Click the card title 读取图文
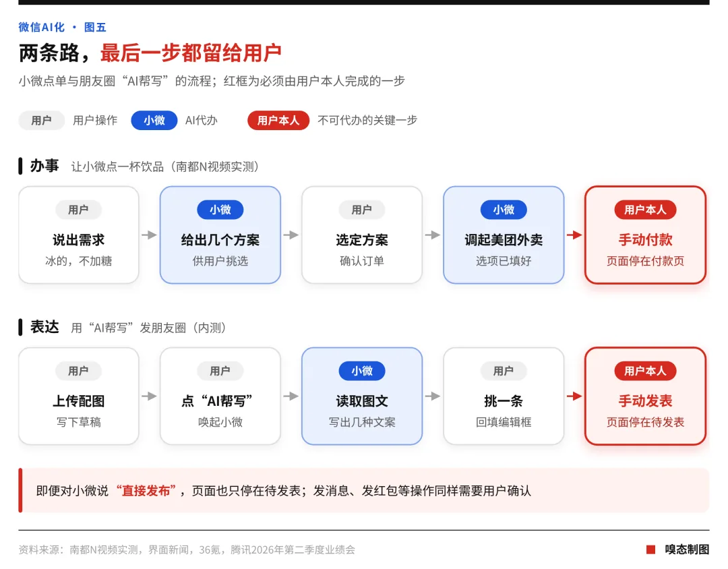The height and width of the screenshot is (569, 728). point(362,401)
